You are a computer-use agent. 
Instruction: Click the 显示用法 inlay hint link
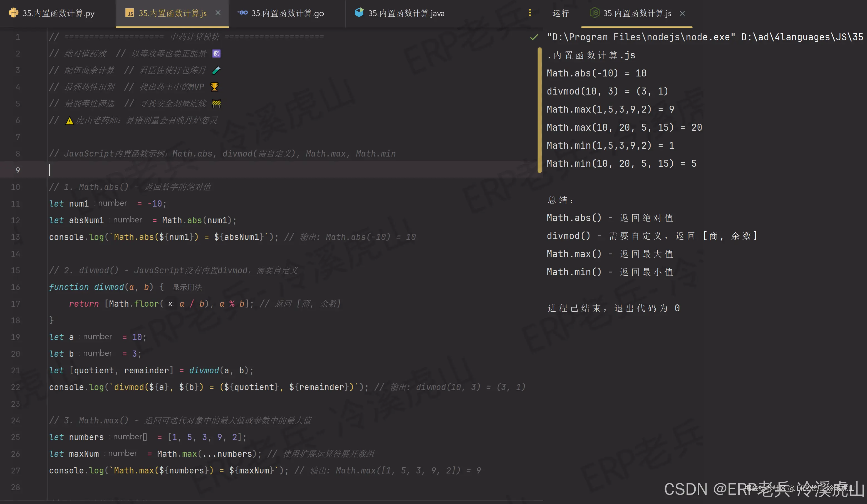coord(187,287)
